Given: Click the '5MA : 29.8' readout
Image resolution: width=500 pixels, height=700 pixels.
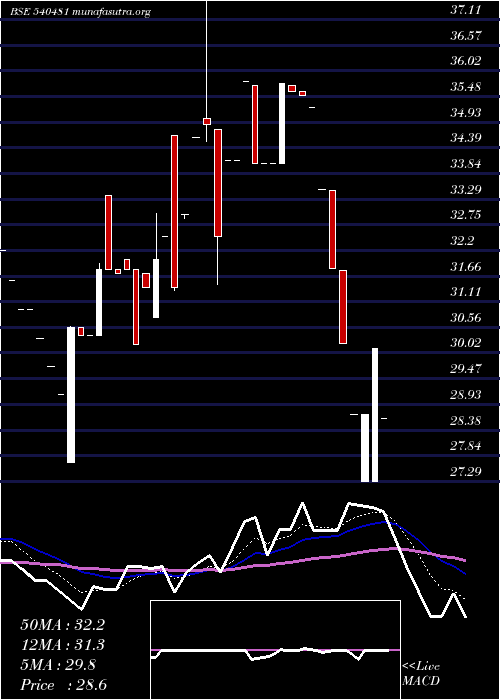Looking at the screenshot, I should tap(58, 665).
